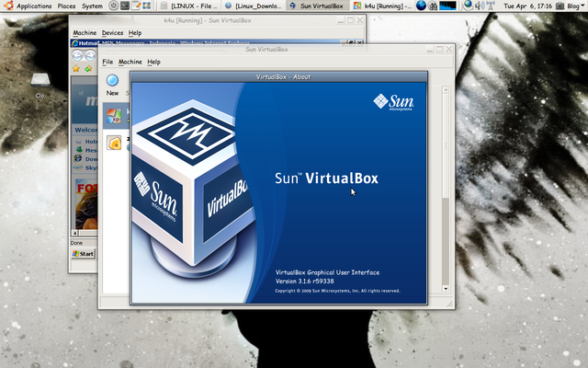The image size is (588, 368).
Task: Open the drive icon on the desktop
Action: (40, 80)
